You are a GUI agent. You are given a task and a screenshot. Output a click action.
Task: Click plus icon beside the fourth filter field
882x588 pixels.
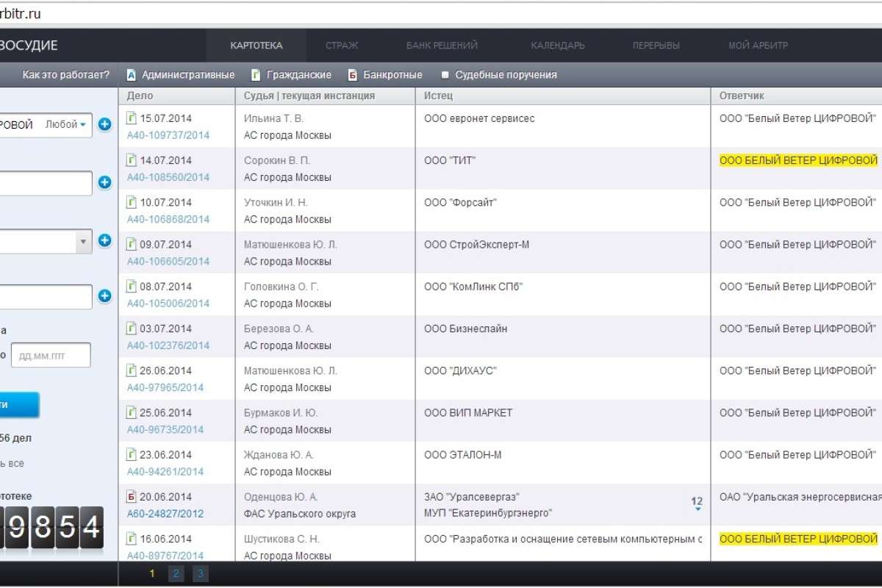click(x=104, y=296)
